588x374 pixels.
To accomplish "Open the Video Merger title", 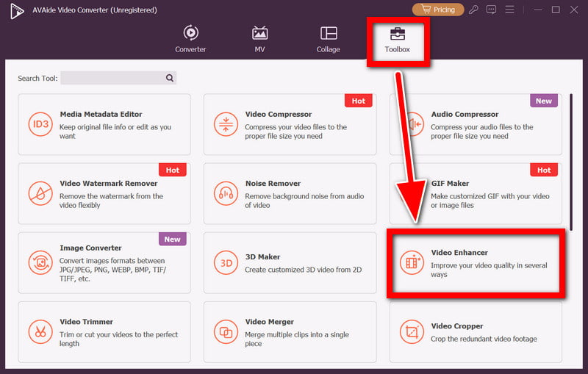I will tap(270, 322).
